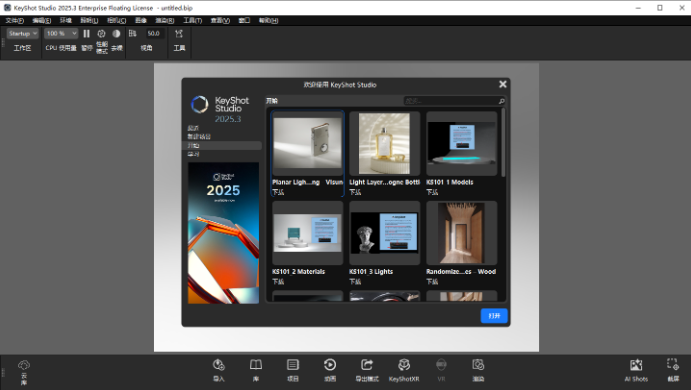
Task: Open the Lighting (L) menu
Action: [89, 20]
